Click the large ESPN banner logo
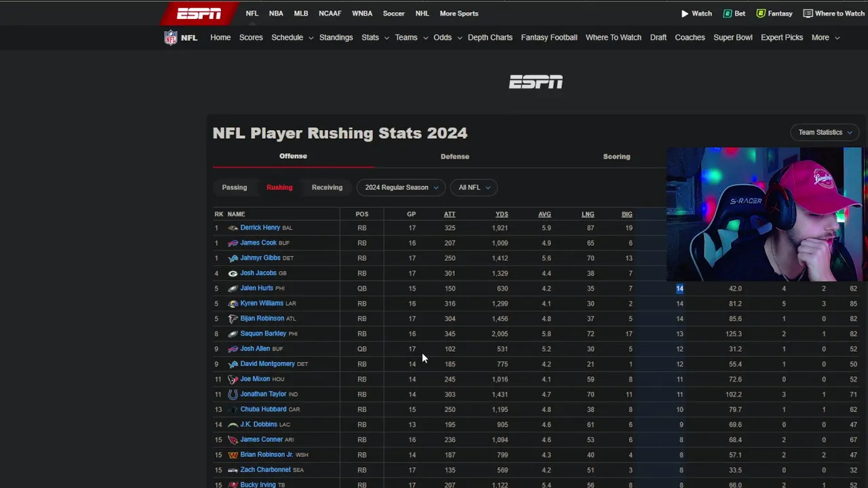Viewport: 868px width, 488px height. pyautogui.click(x=536, y=82)
